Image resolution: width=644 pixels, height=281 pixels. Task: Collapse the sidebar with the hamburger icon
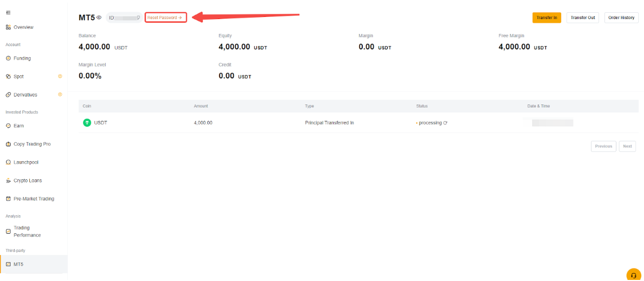tap(8, 12)
